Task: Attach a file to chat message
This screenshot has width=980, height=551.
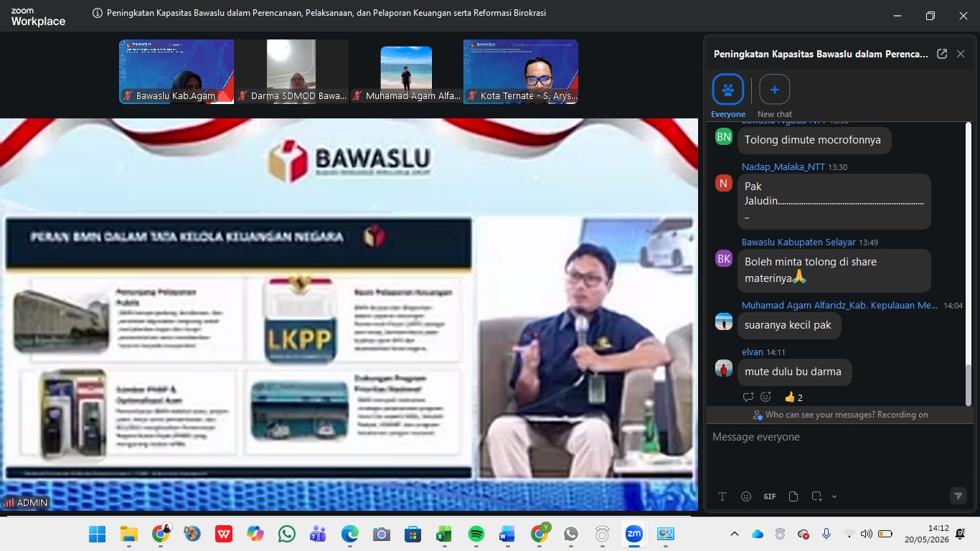Action: click(x=793, y=496)
